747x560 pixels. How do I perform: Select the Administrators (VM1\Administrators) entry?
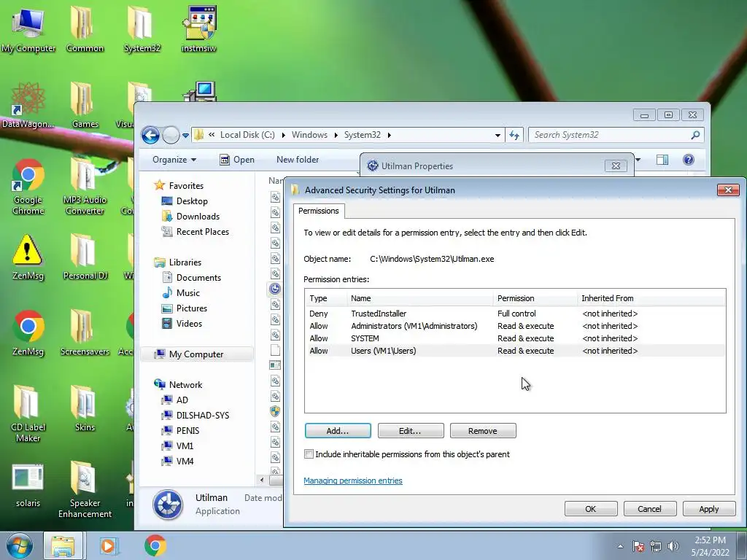pyautogui.click(x=515, y=326)
